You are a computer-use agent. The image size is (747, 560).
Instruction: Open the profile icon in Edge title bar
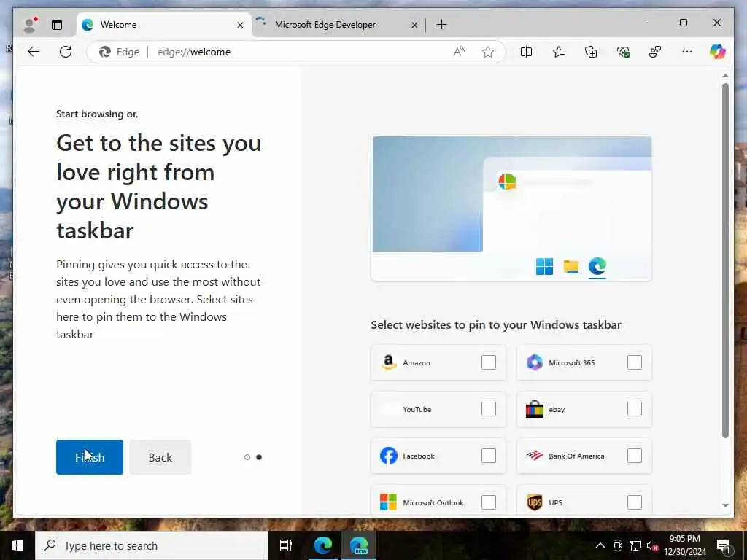31,25
